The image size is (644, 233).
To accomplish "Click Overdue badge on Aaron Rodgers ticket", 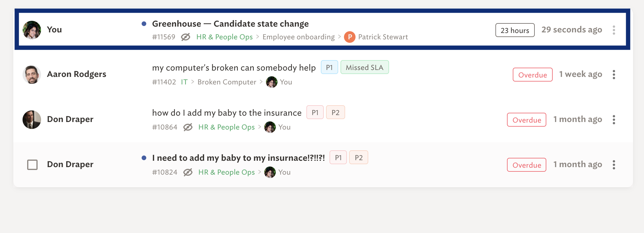I will 533,75.
